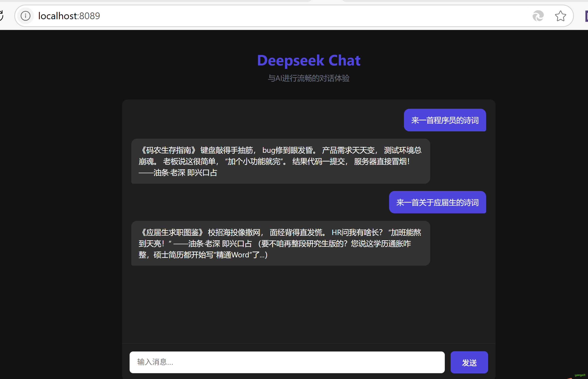Select the user message 来一首关于应届生的诗词
The height and width of the screenshot is (379, 588).
(x=437, y=202)
